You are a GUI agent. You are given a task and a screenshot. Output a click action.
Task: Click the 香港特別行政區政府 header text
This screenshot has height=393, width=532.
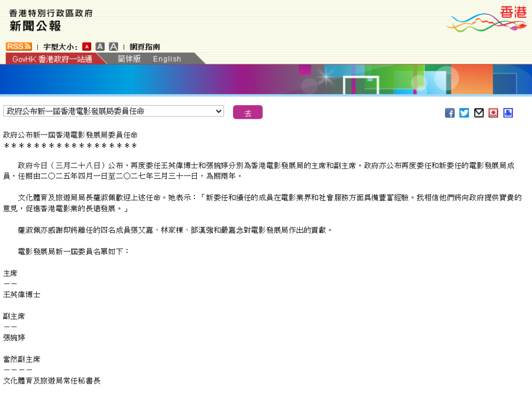click(x=51, y=13)
